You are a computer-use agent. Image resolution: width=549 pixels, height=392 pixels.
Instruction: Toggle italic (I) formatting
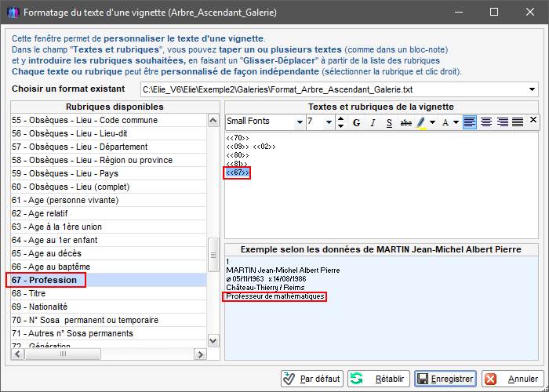(x=373, y=122)
